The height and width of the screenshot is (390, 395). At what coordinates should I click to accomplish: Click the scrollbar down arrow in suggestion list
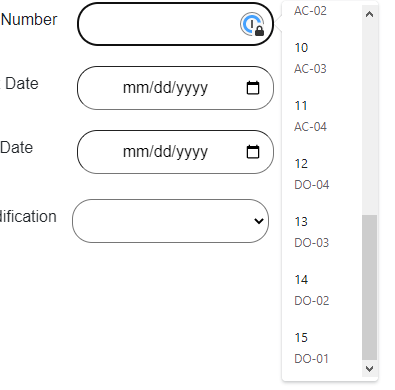pyautogui.click(x=369, y=369)
